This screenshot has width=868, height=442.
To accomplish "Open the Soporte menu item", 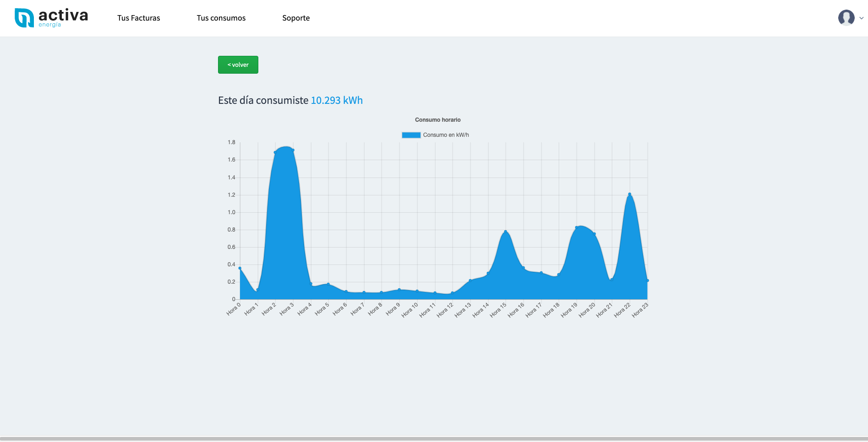I will click(296, 18).
